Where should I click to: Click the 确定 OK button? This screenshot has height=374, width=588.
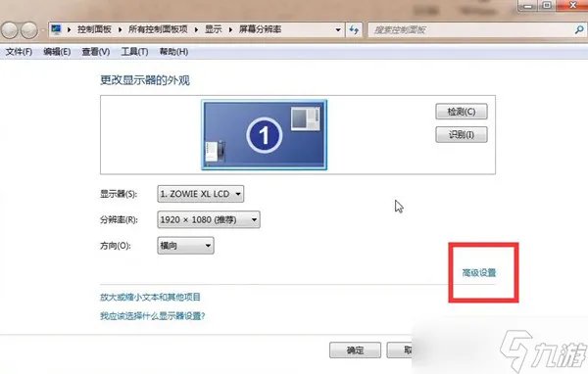point(355,351)
